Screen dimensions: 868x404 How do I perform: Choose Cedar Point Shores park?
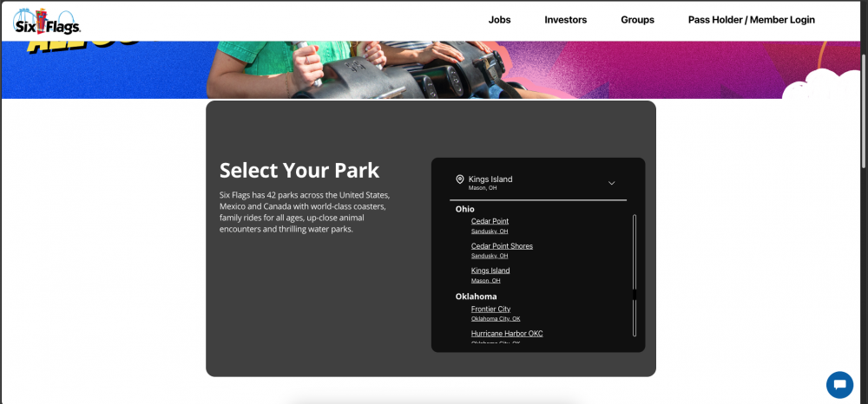pos(502,246)
